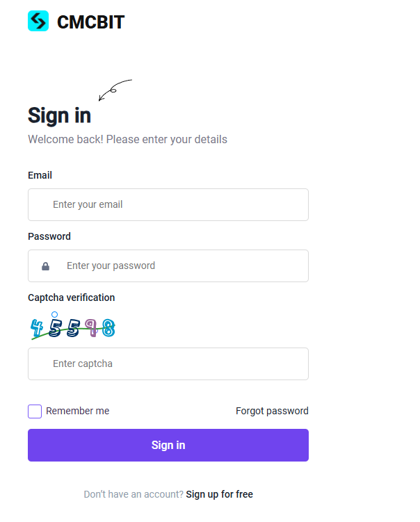420x522 pixels.
Task: Click the Remember me label text
Action: 77,411
